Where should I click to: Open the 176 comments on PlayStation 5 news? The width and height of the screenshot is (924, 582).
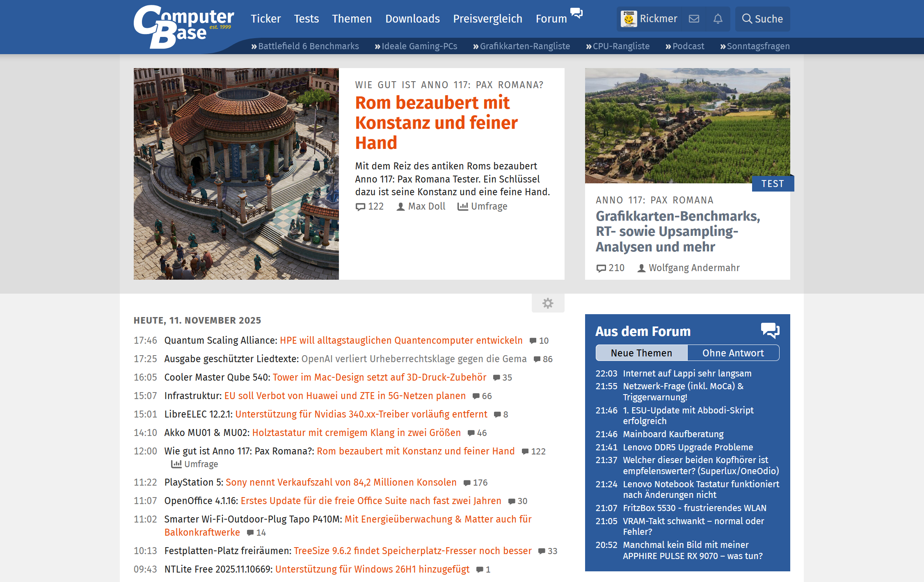(476, 482)
